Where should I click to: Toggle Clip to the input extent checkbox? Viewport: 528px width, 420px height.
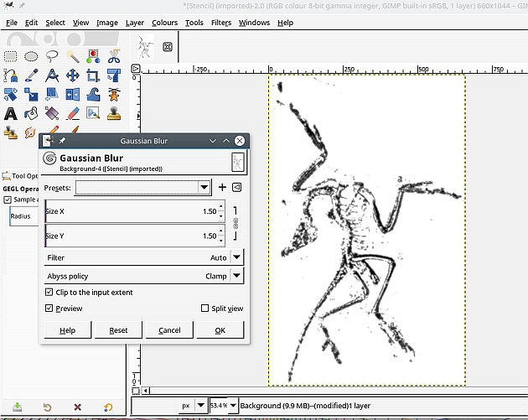tap(49, 292)
